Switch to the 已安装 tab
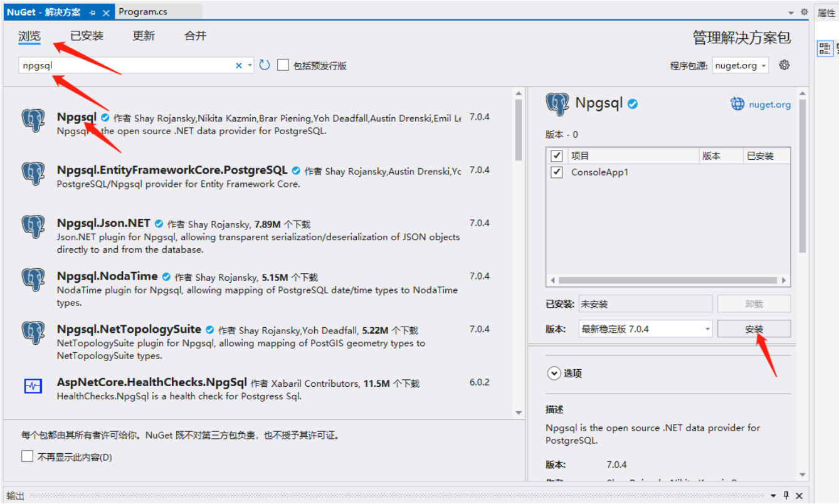The image size is (839, 504). 87,36
